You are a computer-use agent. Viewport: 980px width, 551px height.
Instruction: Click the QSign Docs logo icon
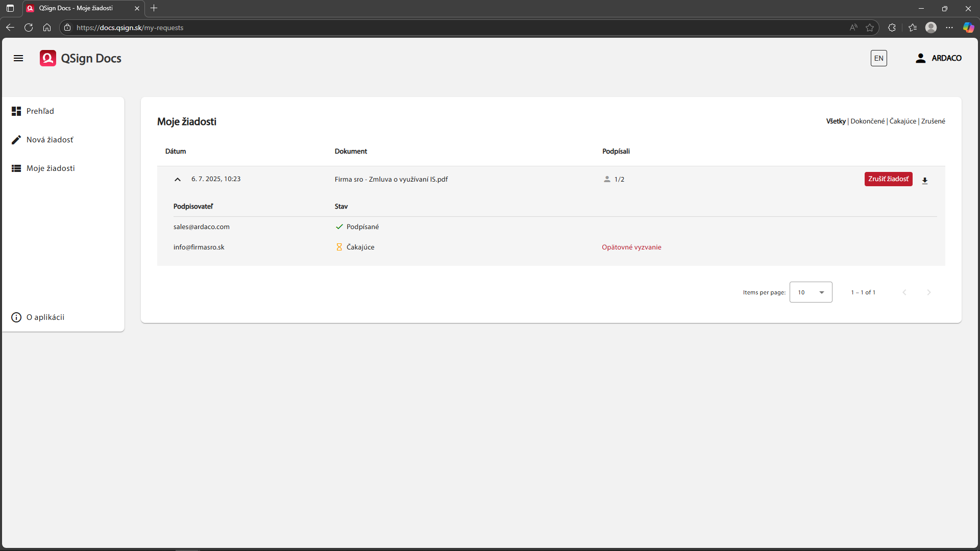tap(48, 58)
